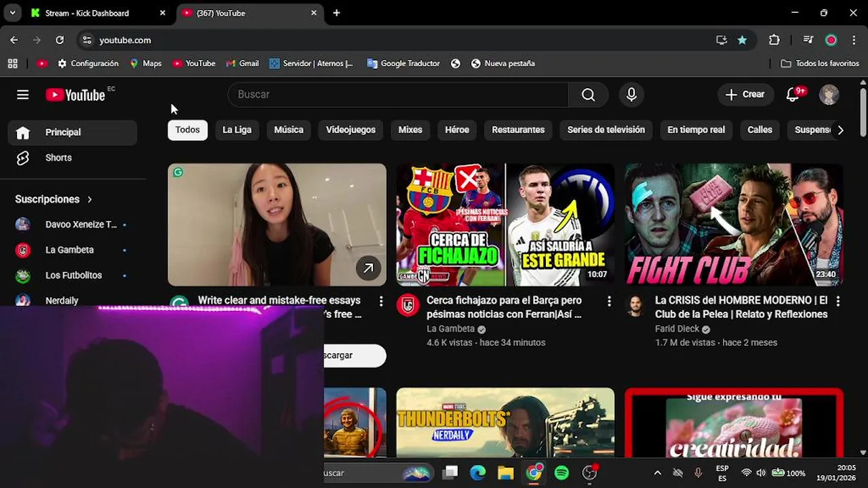Open Los Futbolitos subscription
This screenshot has height=488, width=868.
pos(73,276)
